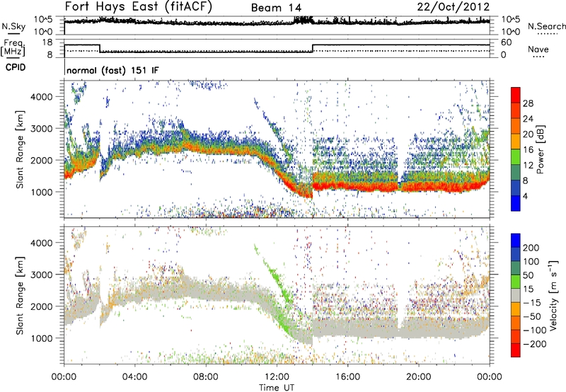Click the '18' frequency axis tick

[47, 42]
